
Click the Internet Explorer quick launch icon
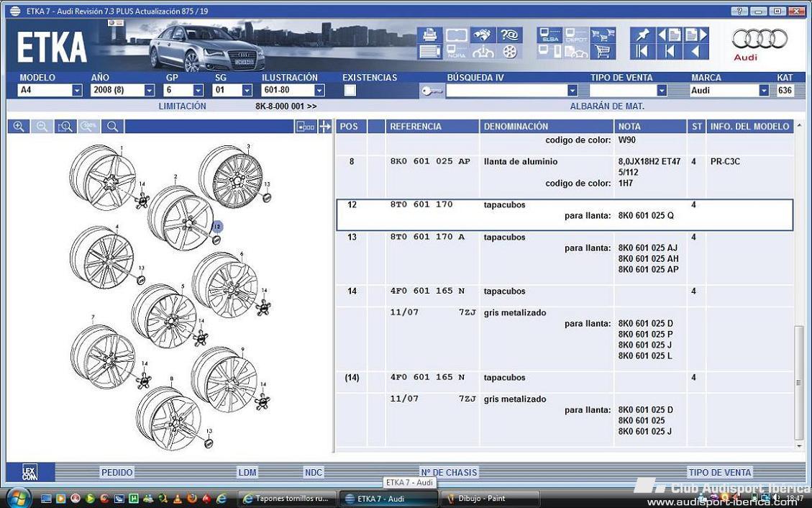click(221, 499)
